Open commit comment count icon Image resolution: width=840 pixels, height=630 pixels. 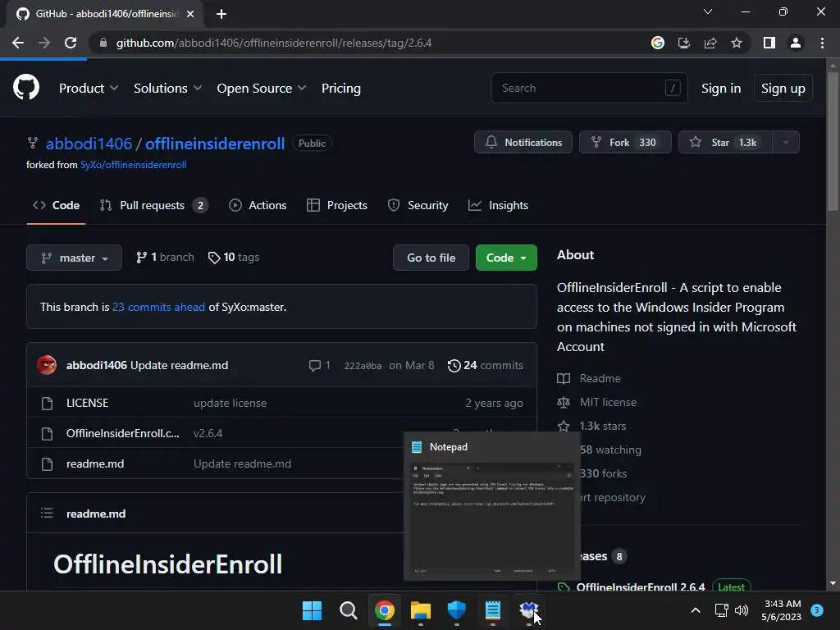pyautogui.click(x=319, y=365)
